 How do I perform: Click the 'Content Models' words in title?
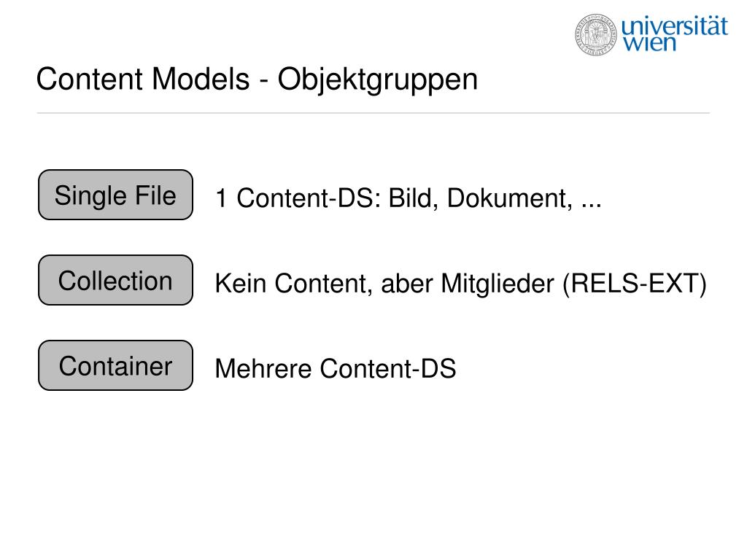[x=143, y=79]
